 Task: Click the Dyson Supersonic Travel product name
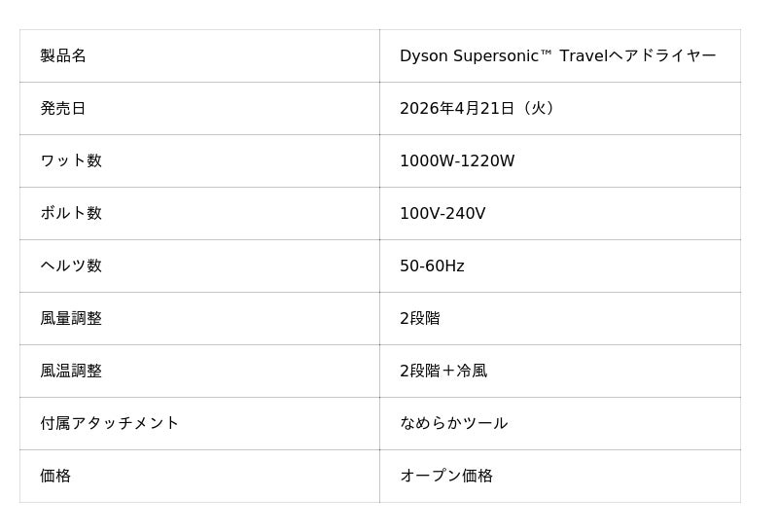(557, 56)
